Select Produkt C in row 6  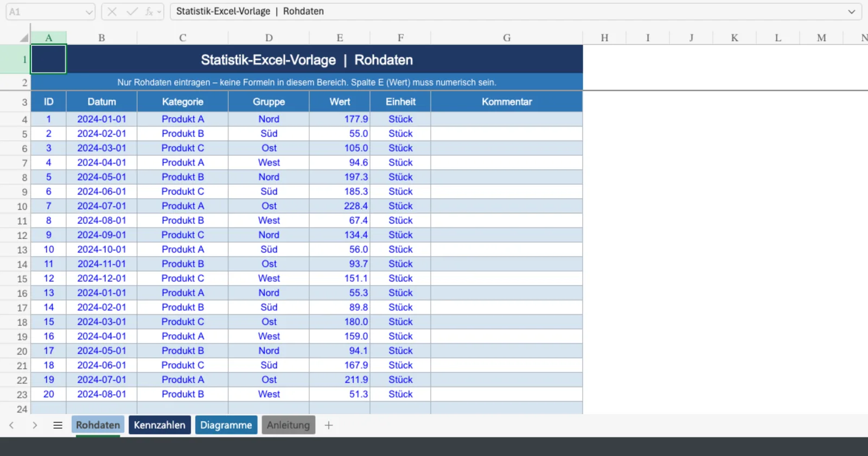182,148
